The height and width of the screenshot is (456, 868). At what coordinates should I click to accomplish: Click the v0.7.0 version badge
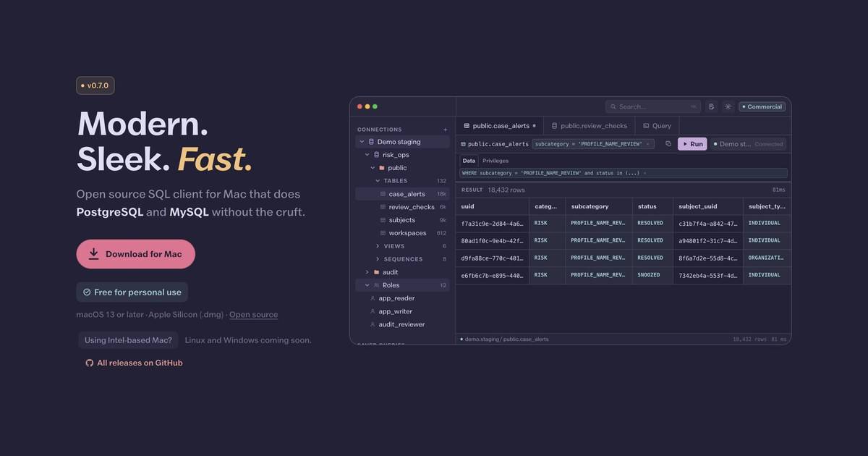(95, 85)
